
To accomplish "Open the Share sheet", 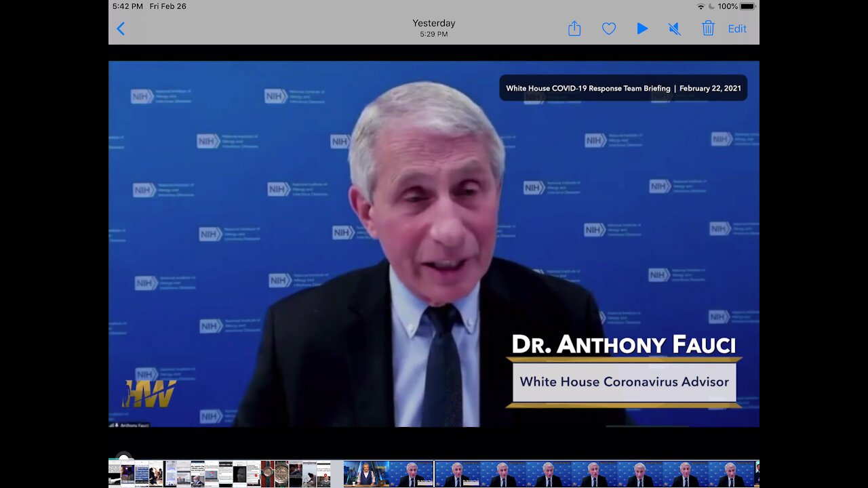I will pos(574,28).
